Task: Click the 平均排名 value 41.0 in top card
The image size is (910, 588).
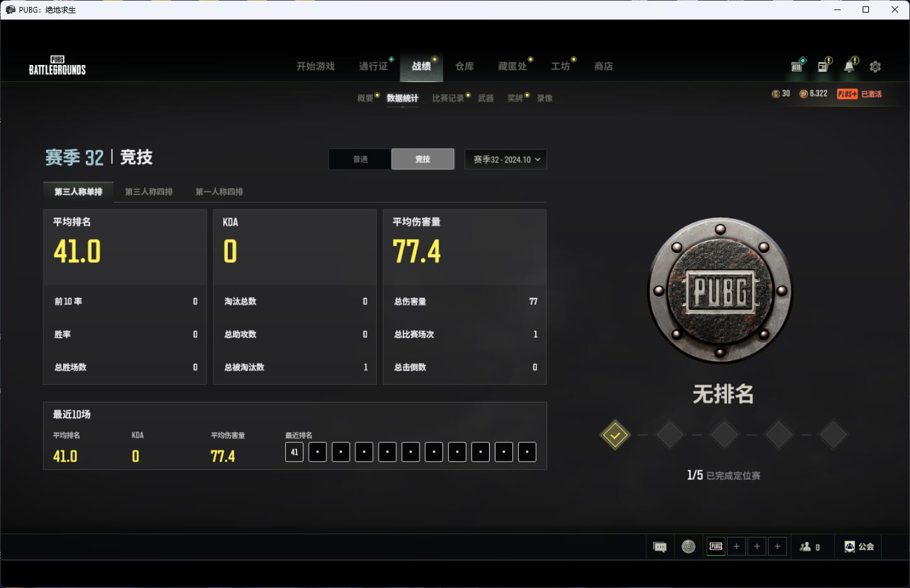Action: click(x=77, y=251)
